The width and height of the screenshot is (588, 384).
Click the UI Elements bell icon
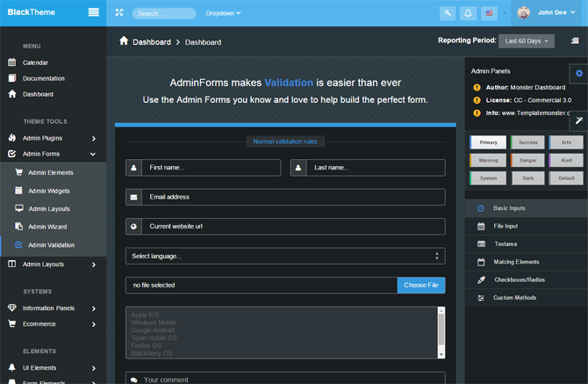tap(12, 367)
